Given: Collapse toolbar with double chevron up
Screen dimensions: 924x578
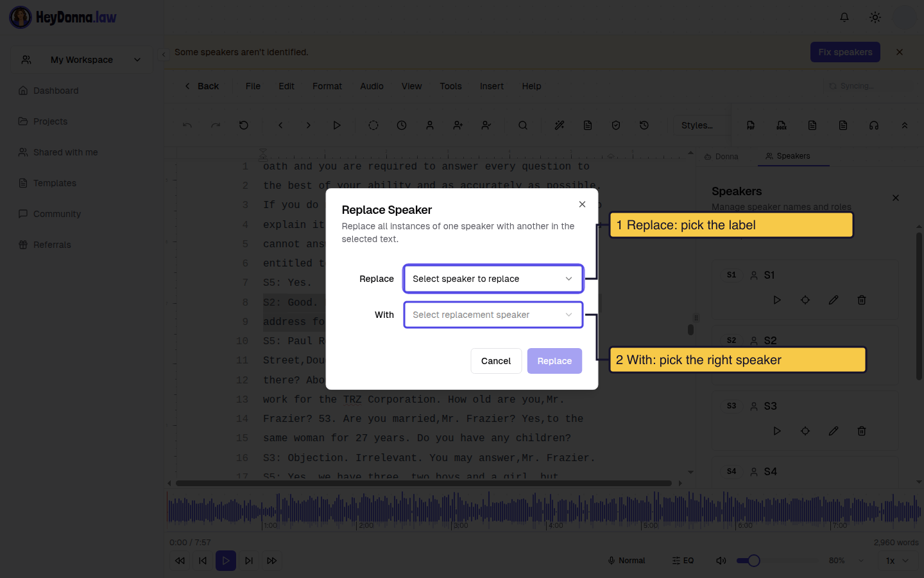Looking at the screenshot, I should (x=905, y=125).
